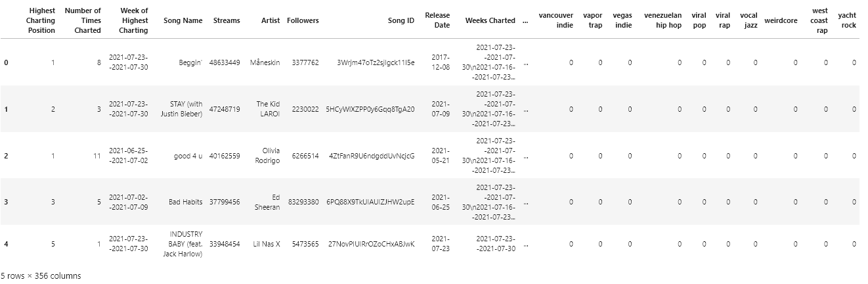The width and height of the screenshot is (868, 284).
Task: Click the Måneskin artist cell
Action: pyautogui.click(x=265, y=62)
